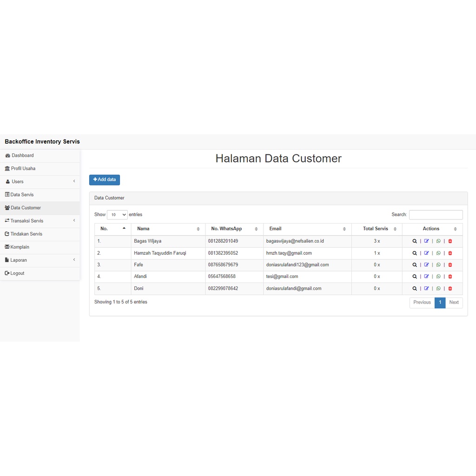This screenshot has height=476, width=476.
Task: Delete Bagas Wijaya using trash icon
Action: (450, 241)
